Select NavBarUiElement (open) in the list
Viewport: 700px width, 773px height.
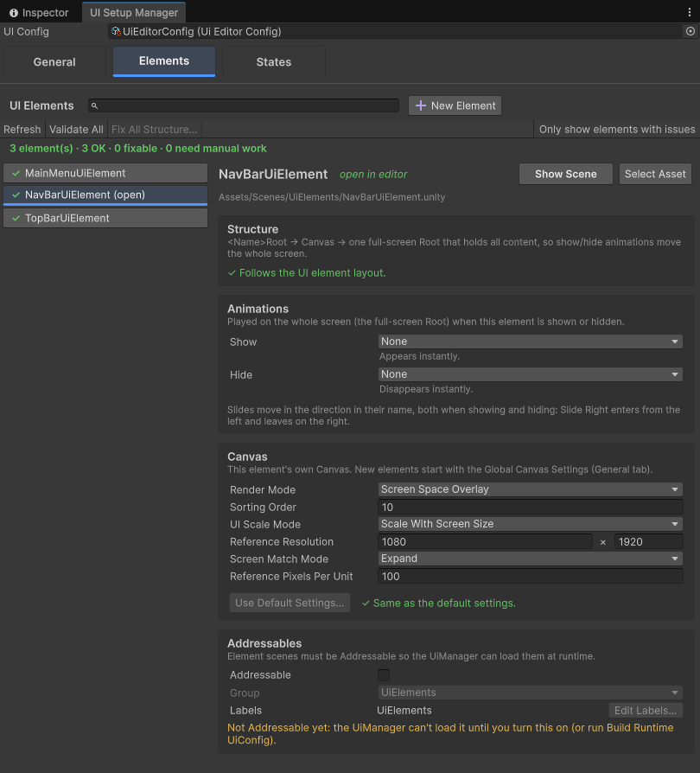click(105, 195)
